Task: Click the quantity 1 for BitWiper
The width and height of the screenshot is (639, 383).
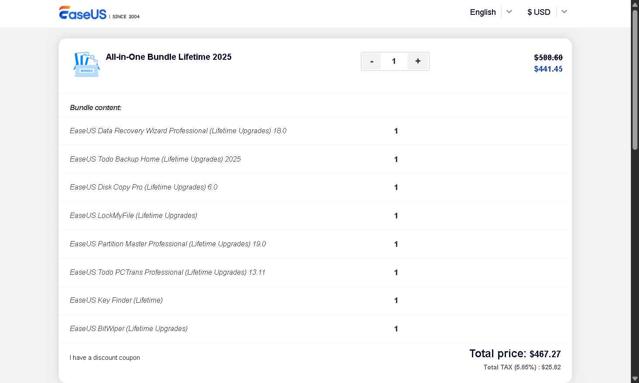Action: coord(396,329)
